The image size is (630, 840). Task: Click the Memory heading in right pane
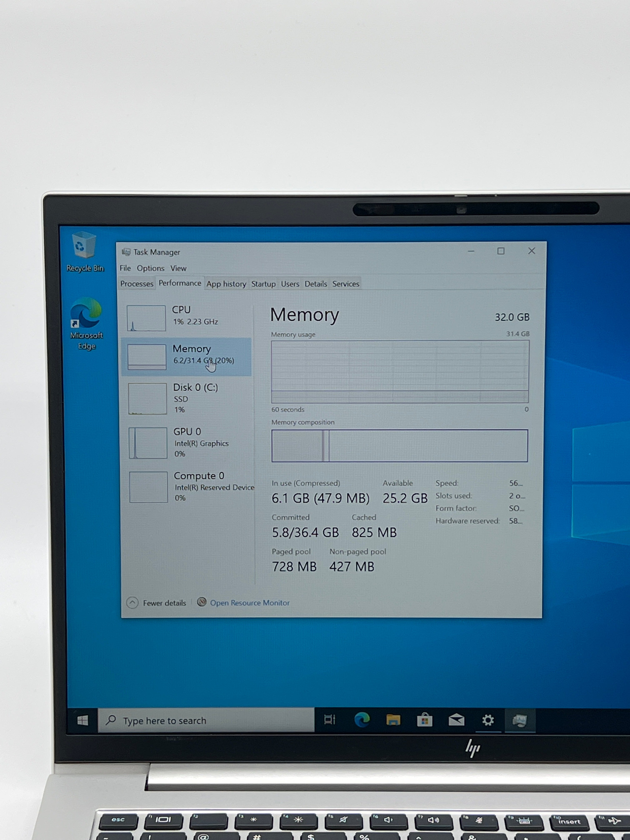305,315
